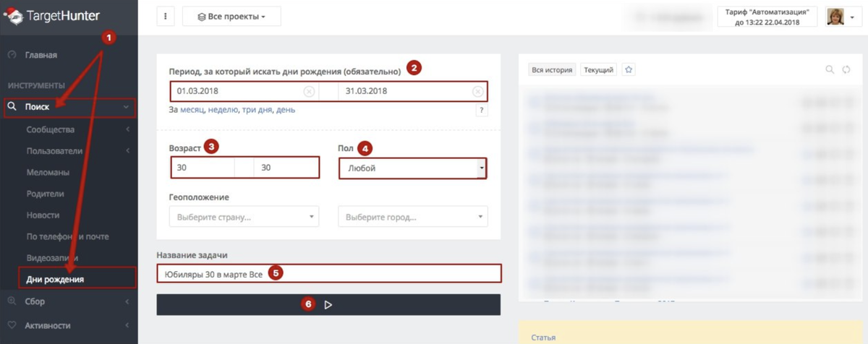Viewport: 868px width, 344px height.
Task: Expand the Пользователи submenu
Action: [x=127, y=151]
